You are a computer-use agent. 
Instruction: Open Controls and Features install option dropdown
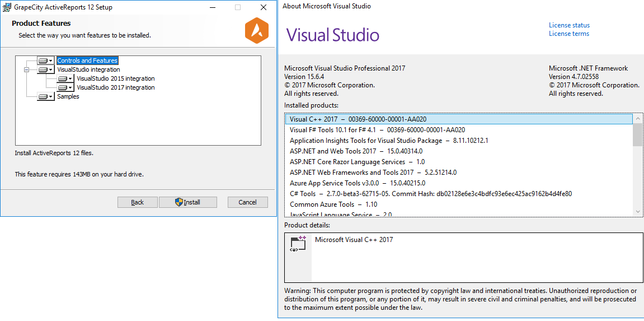[x=45, y=61]
